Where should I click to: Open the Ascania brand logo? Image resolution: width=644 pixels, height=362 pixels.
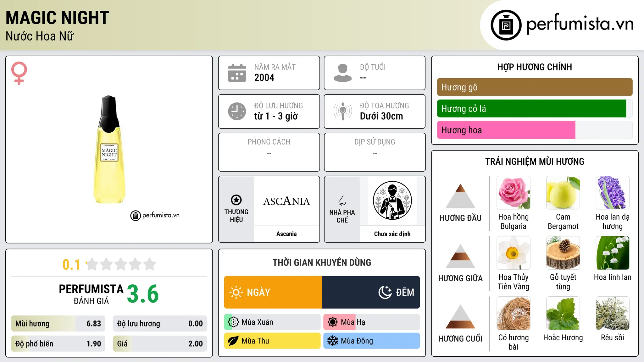coord(286,201)
